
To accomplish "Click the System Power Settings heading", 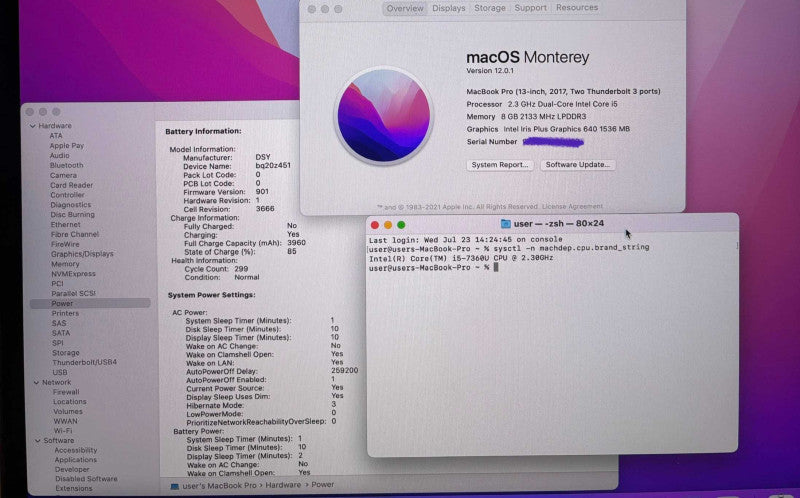I will [211, 295].
